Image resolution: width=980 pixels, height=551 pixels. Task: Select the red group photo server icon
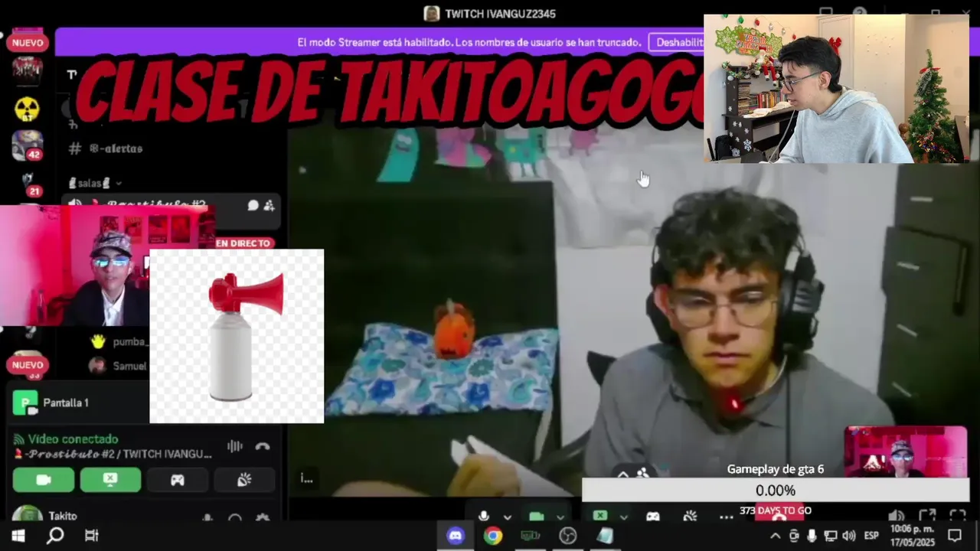pos(28,71)
